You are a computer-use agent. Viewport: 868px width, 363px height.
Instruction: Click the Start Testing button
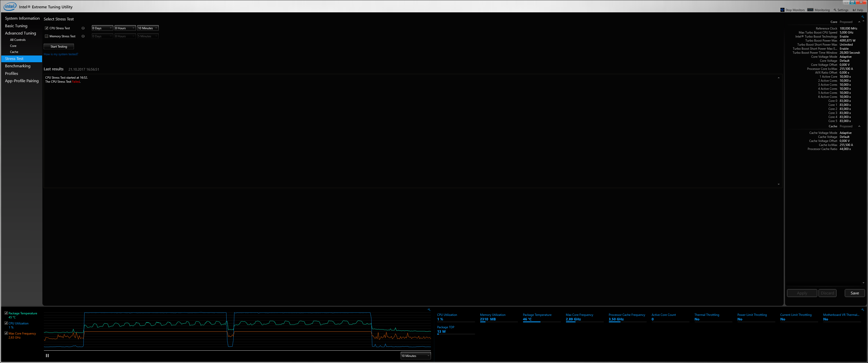[59, 46]
